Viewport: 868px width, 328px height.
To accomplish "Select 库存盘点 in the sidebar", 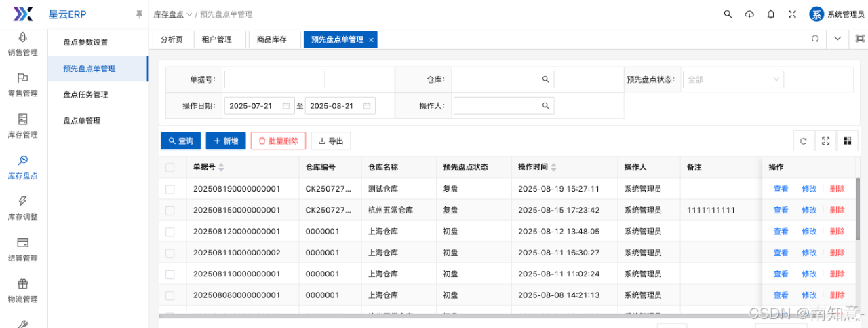I will (23, 167).
